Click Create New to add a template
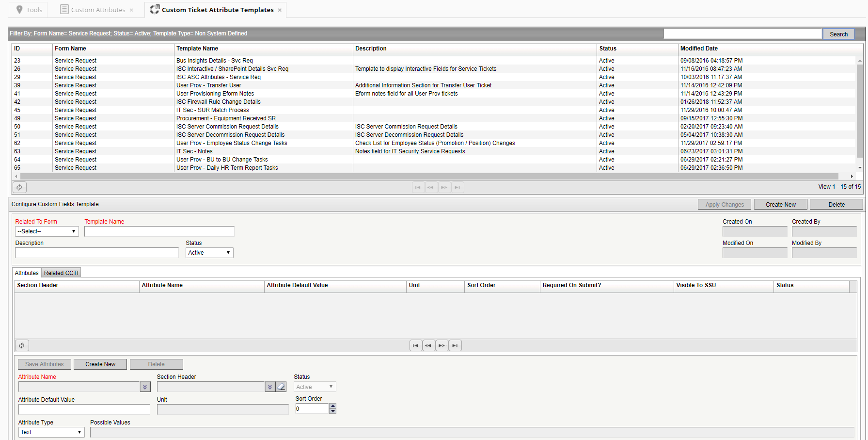The height and width of the screenshot is (440, 868). tap(780, 204)
